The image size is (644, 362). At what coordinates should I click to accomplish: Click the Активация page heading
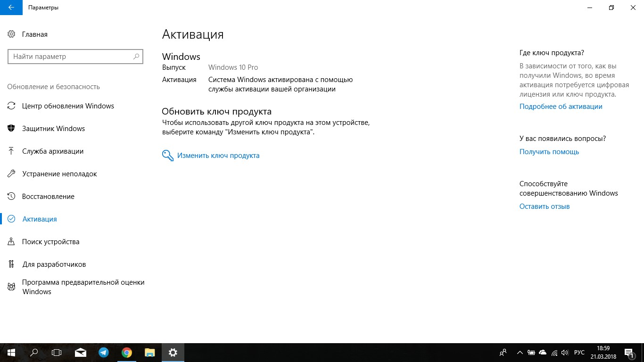tap(193, 34)
